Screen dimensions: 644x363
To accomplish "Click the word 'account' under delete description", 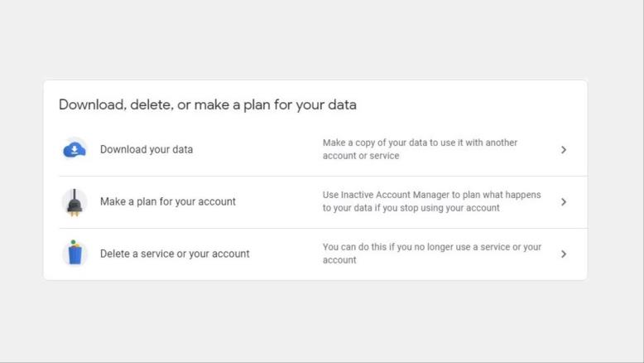I will pyautogui.click(x=339, y=260).
